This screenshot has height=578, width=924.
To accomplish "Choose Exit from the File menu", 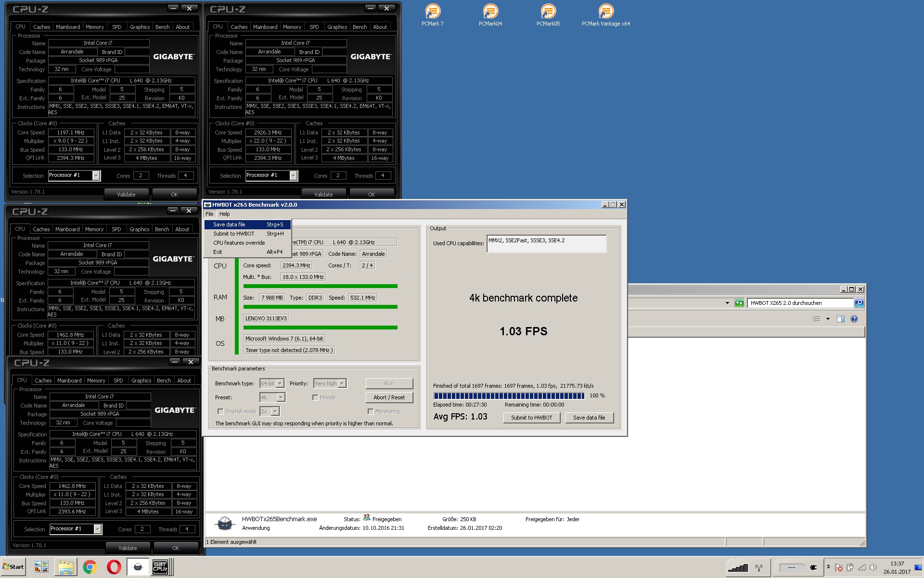I will click(248, 252).
